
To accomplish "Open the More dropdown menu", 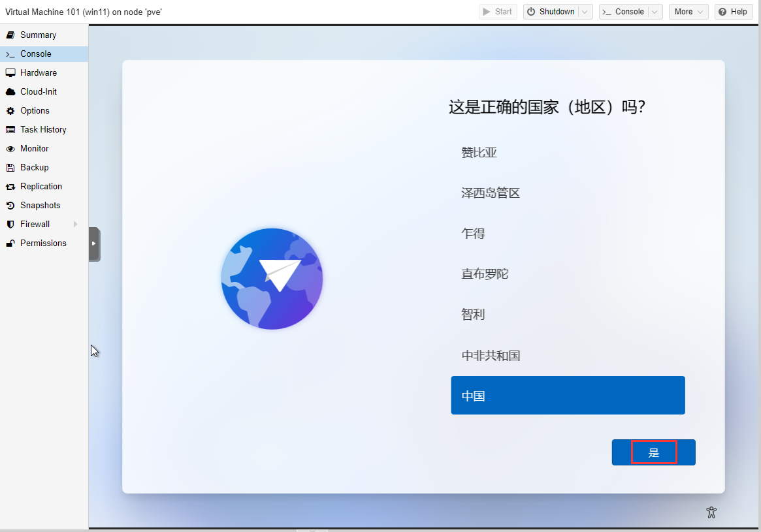I will pos(688,12).
